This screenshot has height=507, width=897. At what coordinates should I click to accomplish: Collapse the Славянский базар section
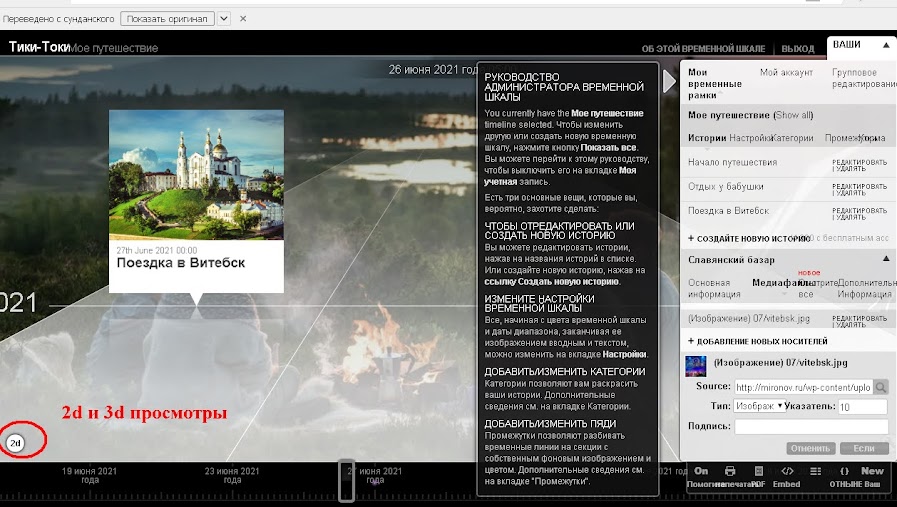pyautogui.click(x=886, y=259)
